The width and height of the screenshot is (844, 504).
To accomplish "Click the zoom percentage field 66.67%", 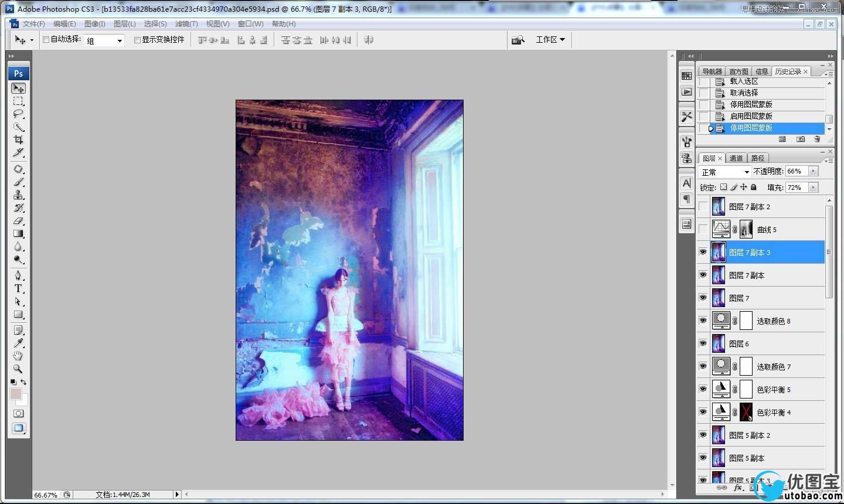I will [x=46, y=495].
